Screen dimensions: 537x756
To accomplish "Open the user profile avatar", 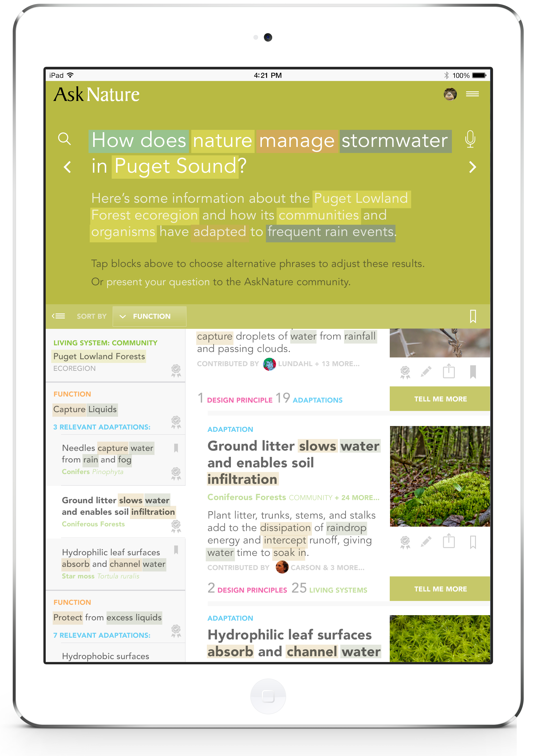I will 450,94.
